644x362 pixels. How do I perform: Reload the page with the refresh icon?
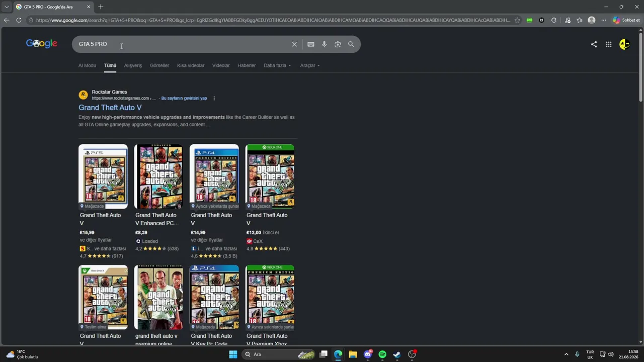pyautogui.click(x=19, y=20)
